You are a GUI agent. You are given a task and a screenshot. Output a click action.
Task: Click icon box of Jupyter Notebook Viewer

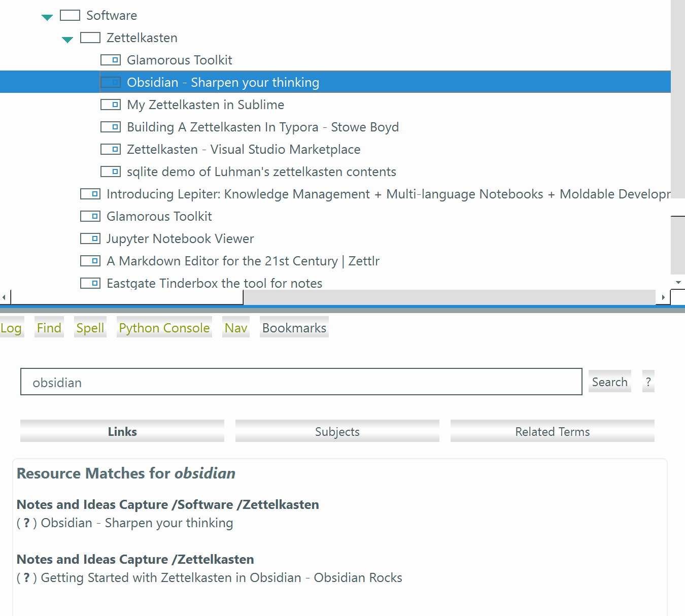coord(90,238)
